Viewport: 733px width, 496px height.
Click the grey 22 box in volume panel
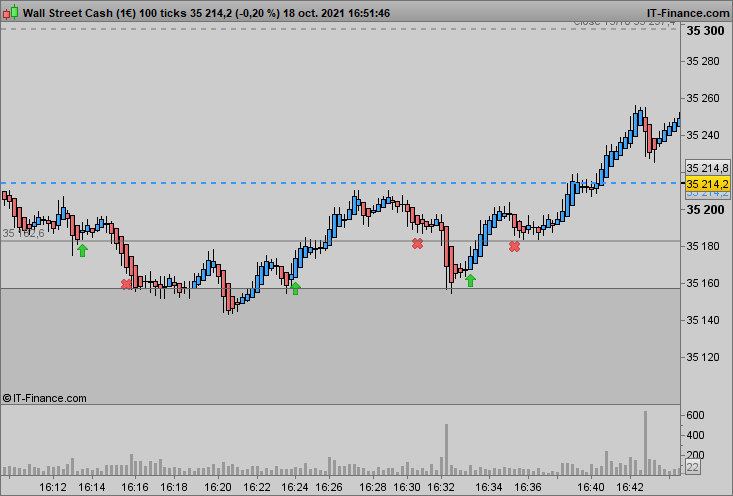click(x=692, y=467)
